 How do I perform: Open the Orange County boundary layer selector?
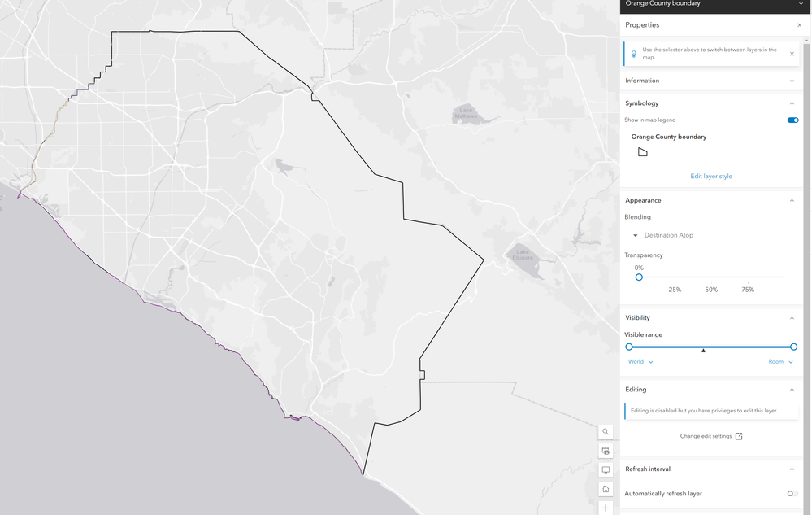pyautogui.click(x=714, y=4)
